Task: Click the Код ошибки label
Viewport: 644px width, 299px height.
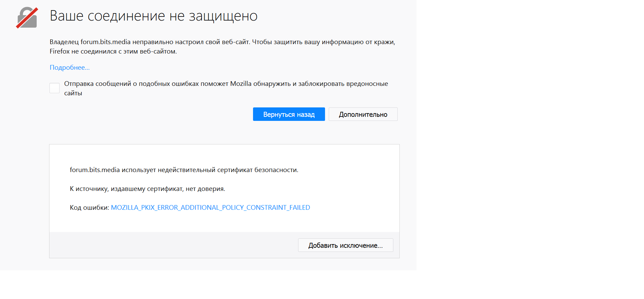Action: (x=90, y=207)
